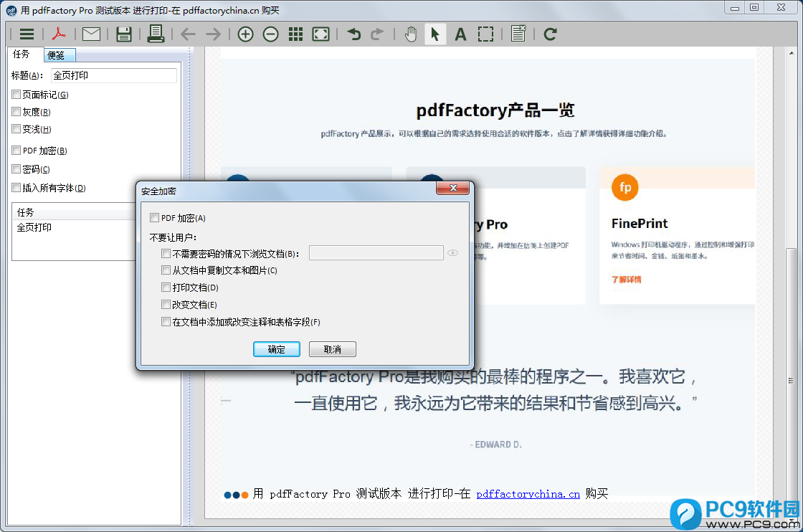
Task: Click the FinePrint product heading
Action: (640, 224)
